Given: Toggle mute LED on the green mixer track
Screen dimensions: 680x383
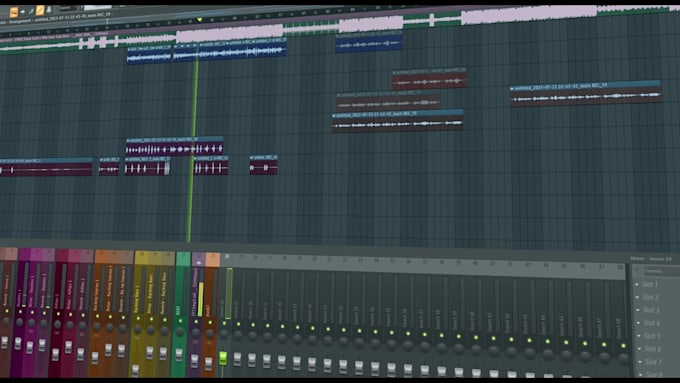Looking at the screenshot, I should point(180,321).
